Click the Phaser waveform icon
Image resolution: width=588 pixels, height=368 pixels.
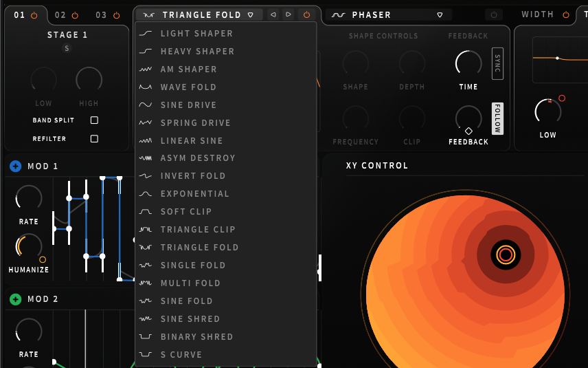click(x=338, y=15)
